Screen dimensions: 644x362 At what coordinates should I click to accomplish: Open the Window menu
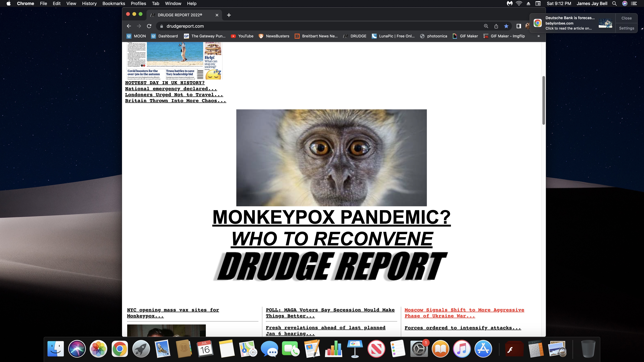point(173,3)
